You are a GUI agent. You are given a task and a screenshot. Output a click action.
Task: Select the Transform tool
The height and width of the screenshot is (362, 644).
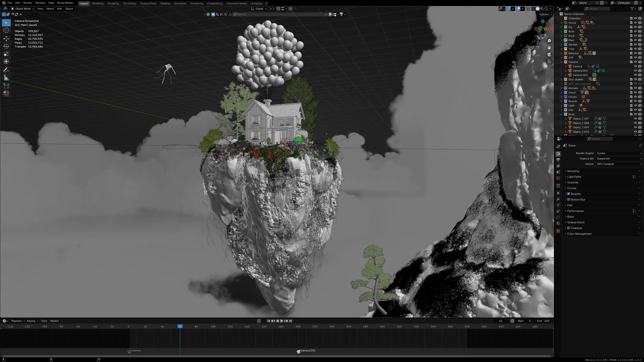pos(6,62)
